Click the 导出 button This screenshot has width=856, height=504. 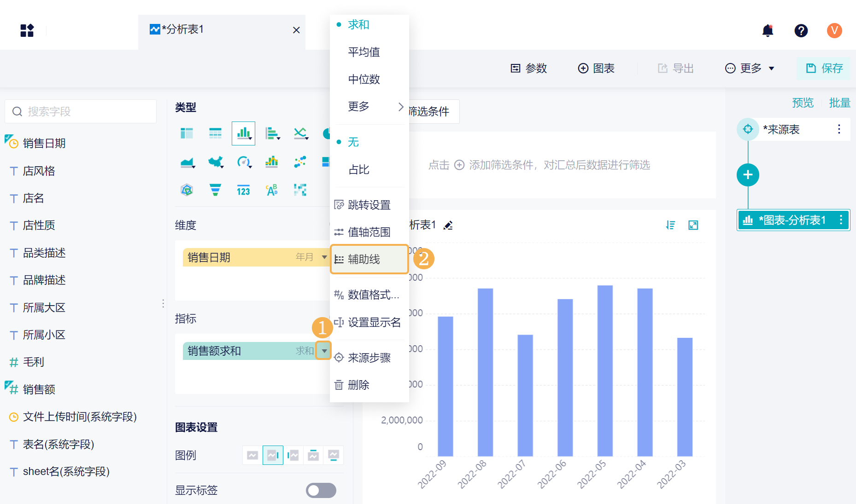pos(675,68)
